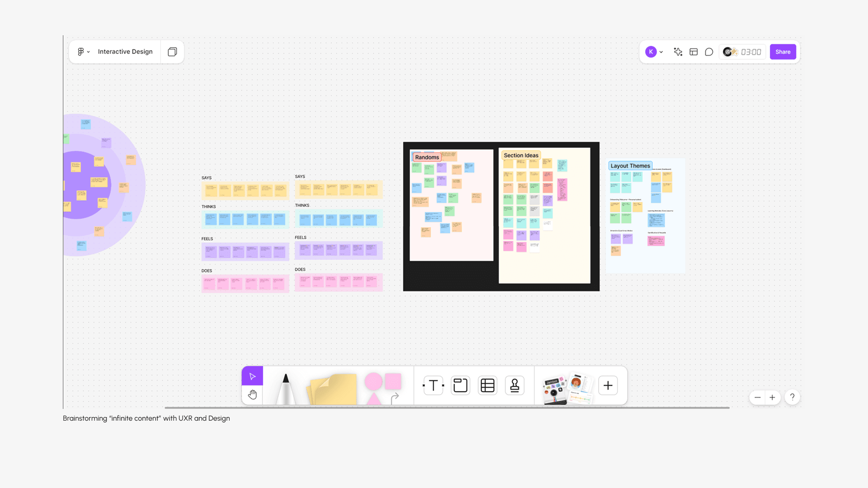Viewport: 868px width, 488px height.
Task: Start the 03:00 timer
Action: click(750, 52)
